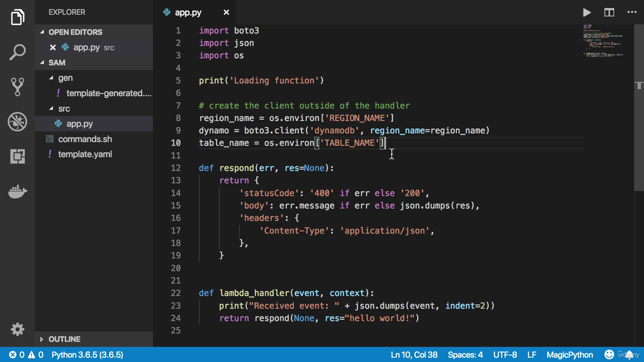Click 'headers' key on line 16
This screenshot has width=644, height=362.
(262, 218)
